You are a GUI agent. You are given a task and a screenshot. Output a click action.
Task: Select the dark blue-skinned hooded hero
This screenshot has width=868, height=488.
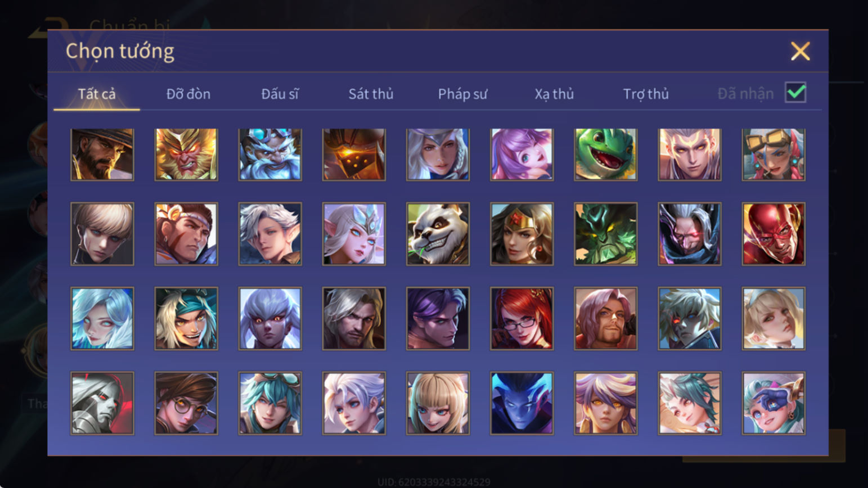tap(521, 403)
